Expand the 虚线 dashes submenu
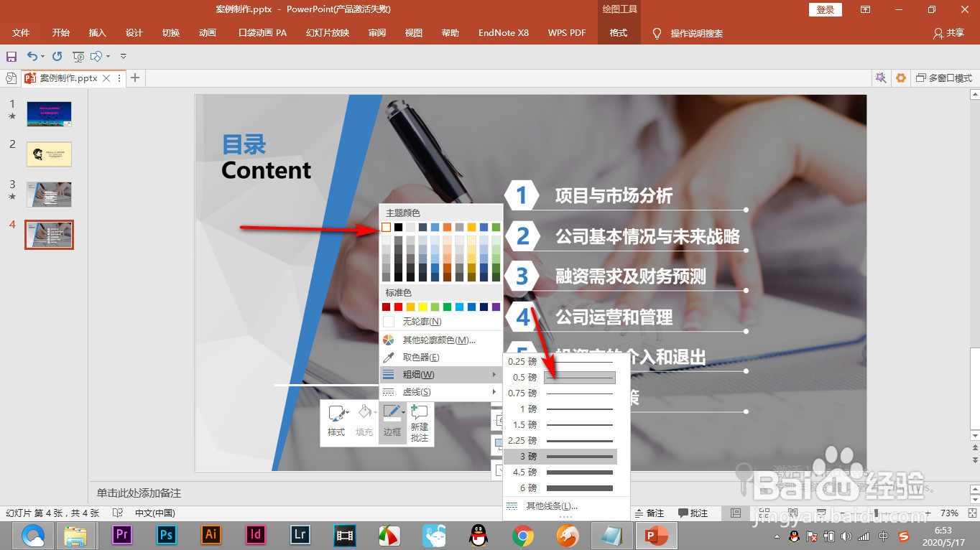 pyautogui.click(x=440, y=392)
